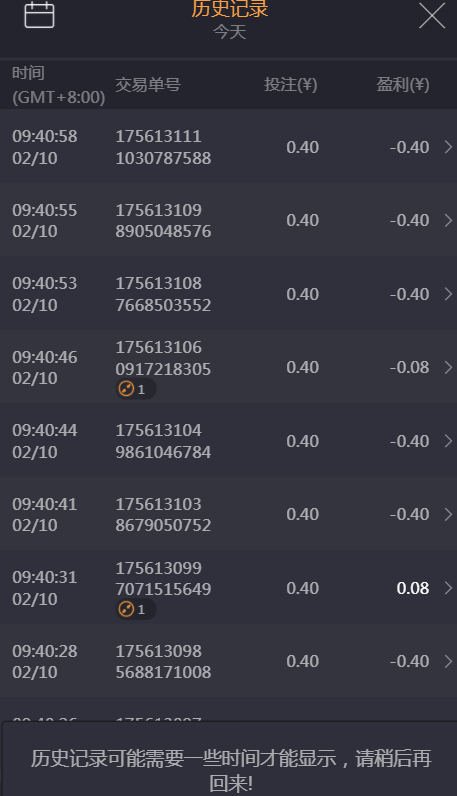Close the history records panel
The height and width of the screenshot is (796, 457).
click(x=432, y=15)
